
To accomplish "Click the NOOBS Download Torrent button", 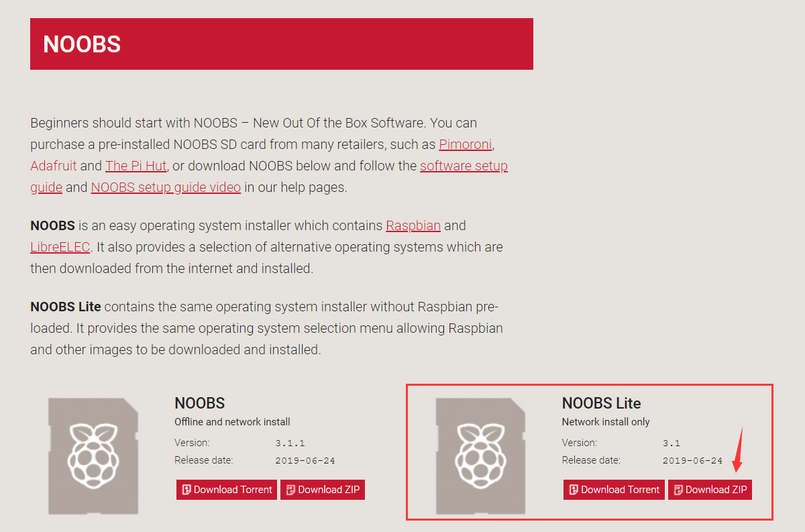I will [x=227, y=490].
